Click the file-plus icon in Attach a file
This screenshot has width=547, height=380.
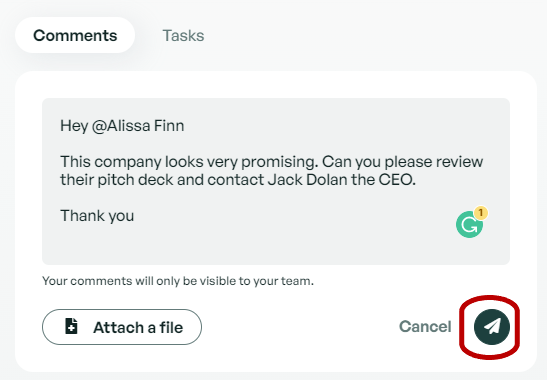point(72,327)
